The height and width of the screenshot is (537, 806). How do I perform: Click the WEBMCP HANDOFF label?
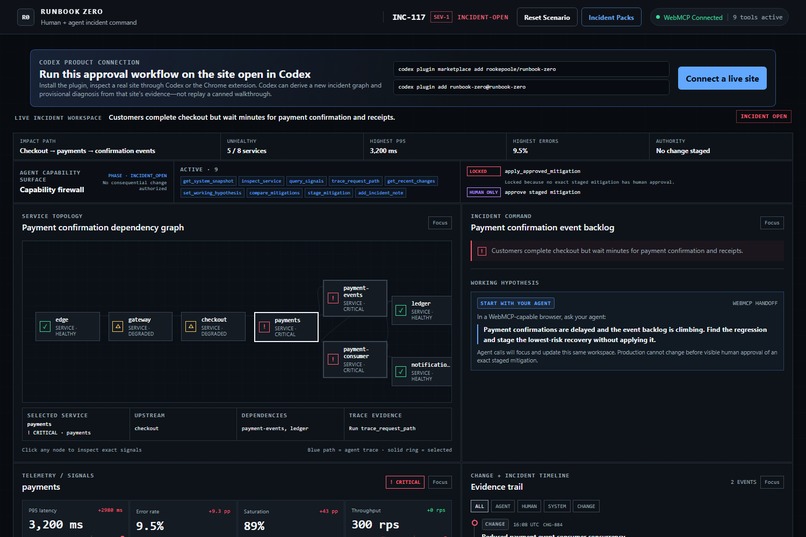pos(755,303)
